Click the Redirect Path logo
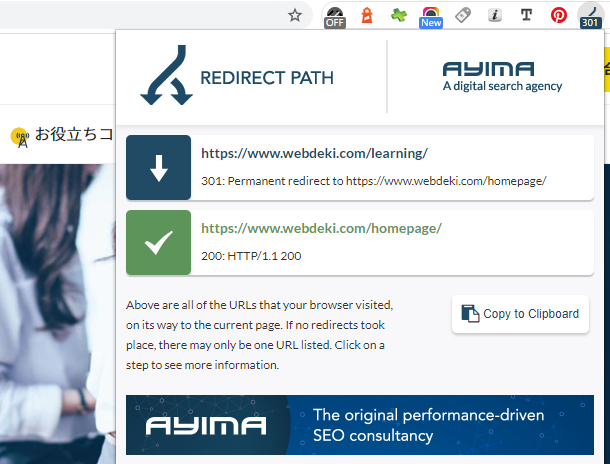Viewport: 610px width, 464px height. (166, 75)
